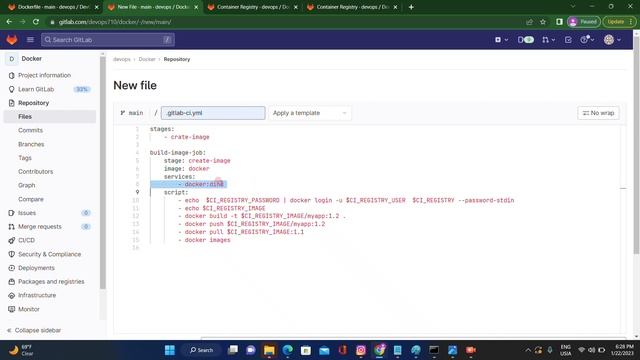
Task: Open the issues icon in top bar
Action: click(x=526, y=40)
